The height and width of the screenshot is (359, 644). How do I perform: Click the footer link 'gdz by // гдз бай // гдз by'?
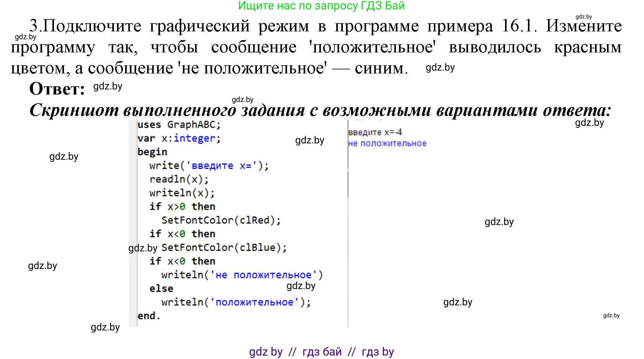(322, 352)
